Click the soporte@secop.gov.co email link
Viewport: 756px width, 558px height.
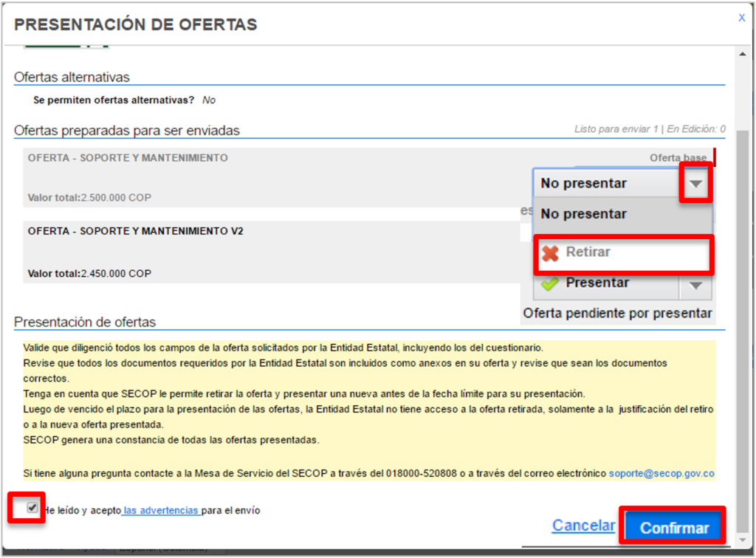click(661, 473)
